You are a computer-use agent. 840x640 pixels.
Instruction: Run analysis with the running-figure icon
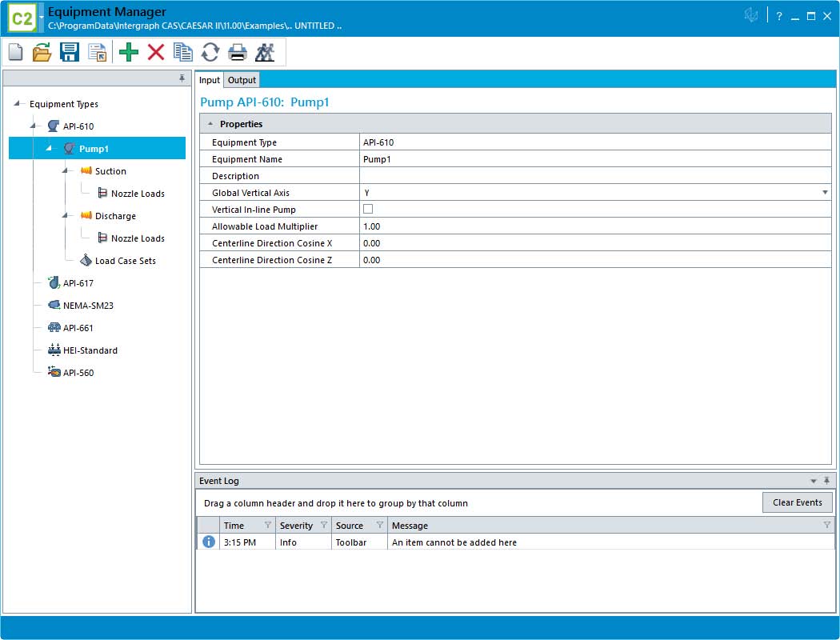click(x=265, y=52)
